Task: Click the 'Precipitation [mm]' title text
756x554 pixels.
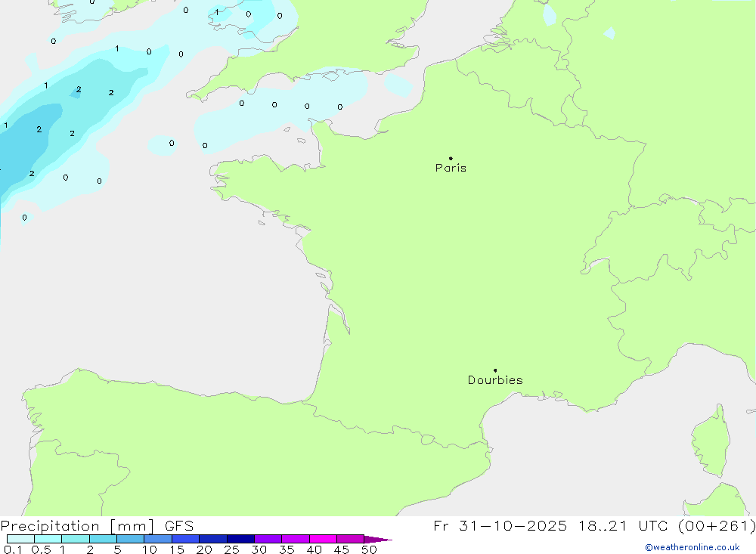Action: click(x=77, y=526)
